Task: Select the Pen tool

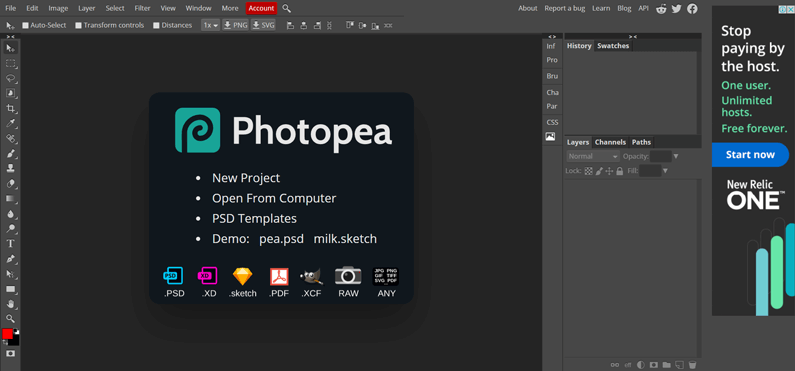Action: [x=10, y=259]
